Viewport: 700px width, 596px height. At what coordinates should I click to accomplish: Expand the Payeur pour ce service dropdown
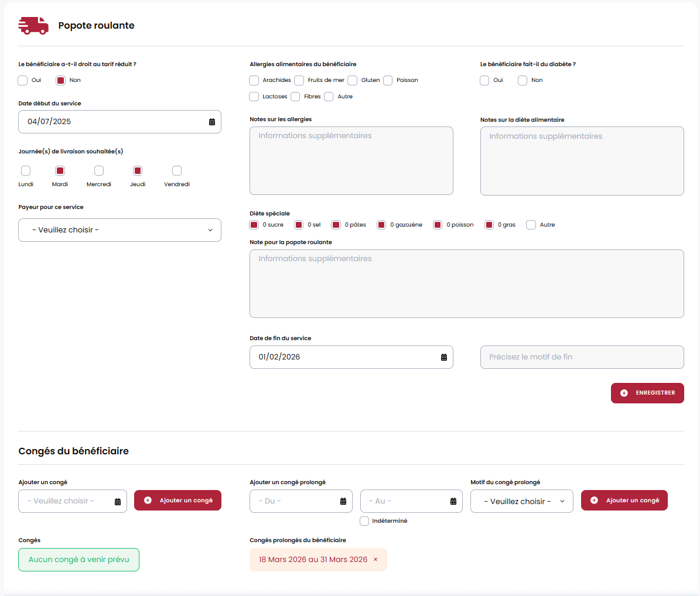click(x=119, y=230)
